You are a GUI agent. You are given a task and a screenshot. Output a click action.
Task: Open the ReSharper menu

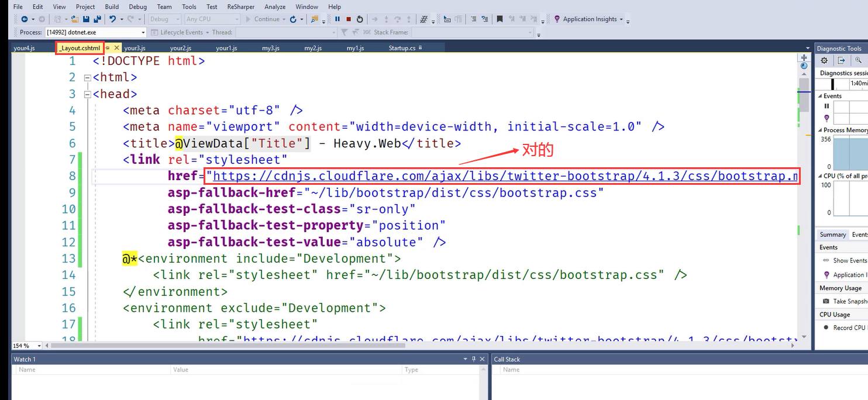241,6
